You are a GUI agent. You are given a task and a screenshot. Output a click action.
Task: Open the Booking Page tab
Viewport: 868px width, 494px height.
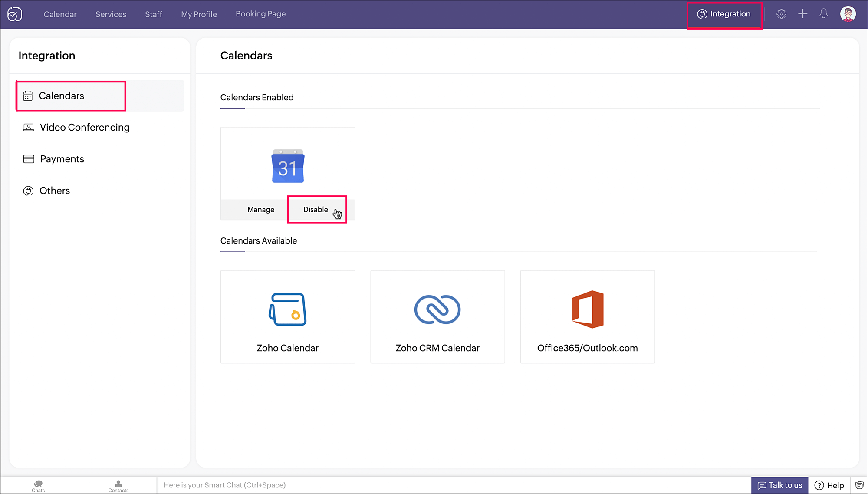(260, 14)
